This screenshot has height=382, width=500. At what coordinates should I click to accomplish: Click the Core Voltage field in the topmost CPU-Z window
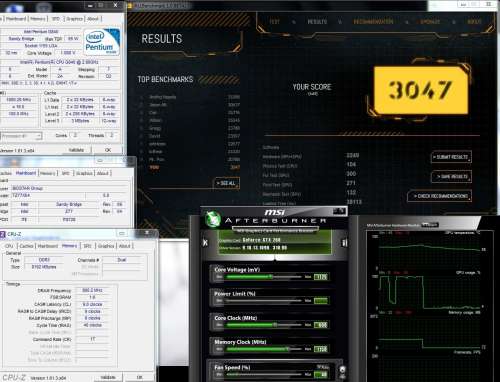pyautogui.click(x=68, y=53)
